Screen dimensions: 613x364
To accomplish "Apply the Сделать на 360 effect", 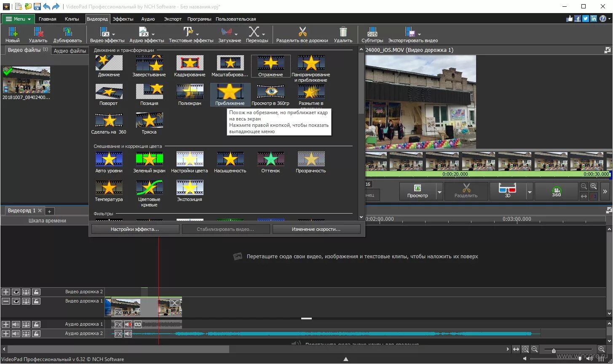I will pos(109,123).
